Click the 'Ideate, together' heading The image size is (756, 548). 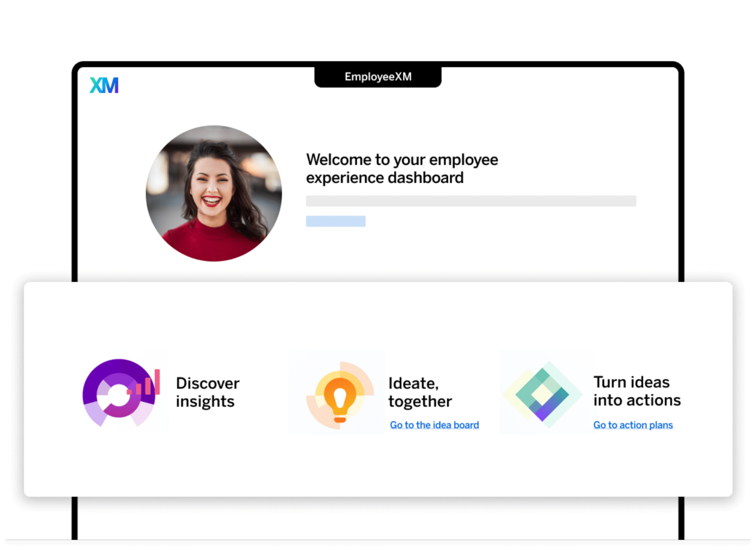click(x=420, y=392)
